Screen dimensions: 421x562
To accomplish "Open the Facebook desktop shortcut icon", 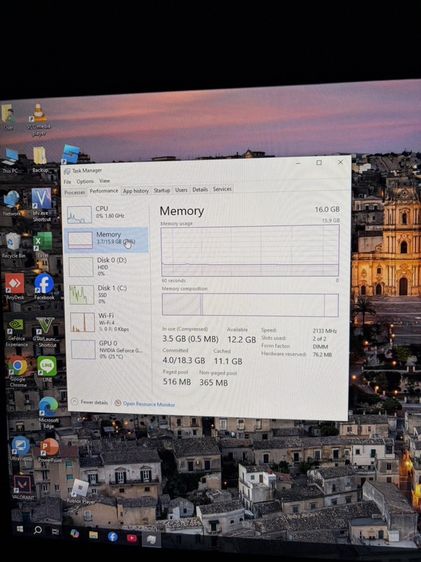I will click(44, 286).
